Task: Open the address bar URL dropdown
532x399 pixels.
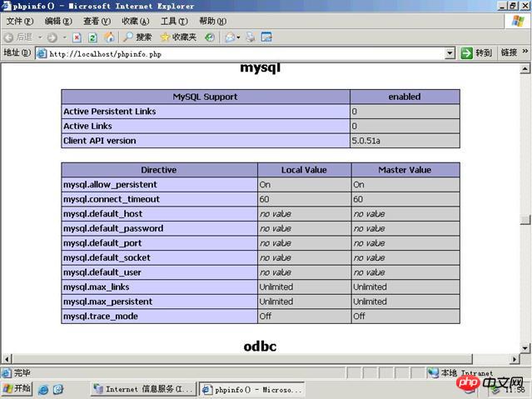Action: (450, 53)
